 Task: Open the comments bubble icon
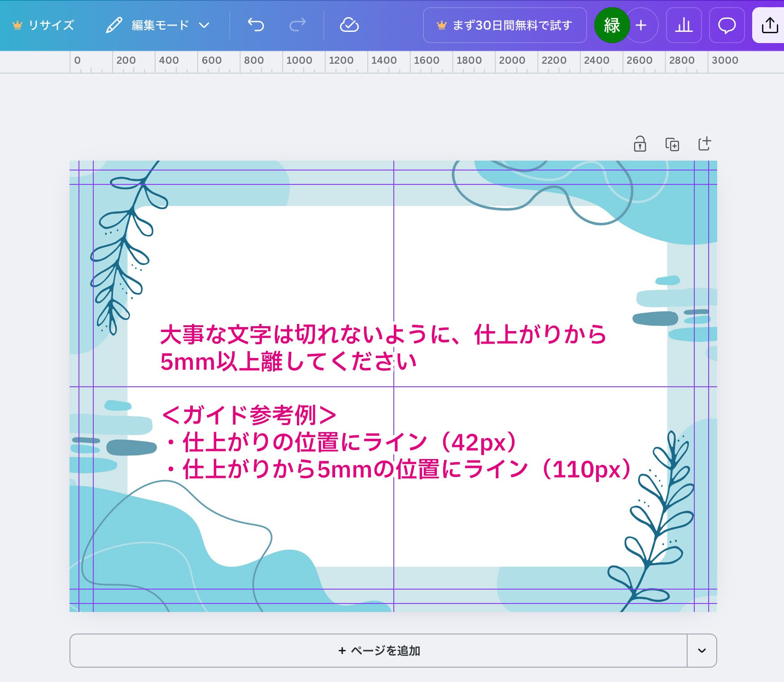tap(727, 26)
